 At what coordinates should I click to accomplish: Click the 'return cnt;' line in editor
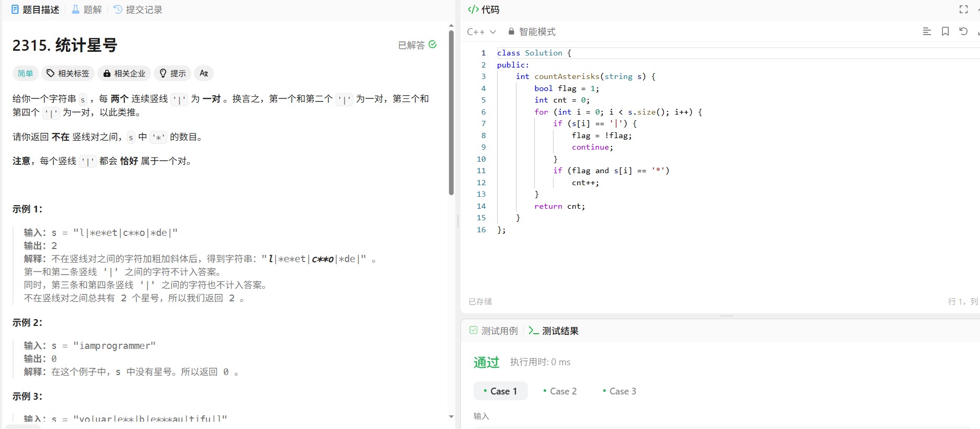point(559,206)
